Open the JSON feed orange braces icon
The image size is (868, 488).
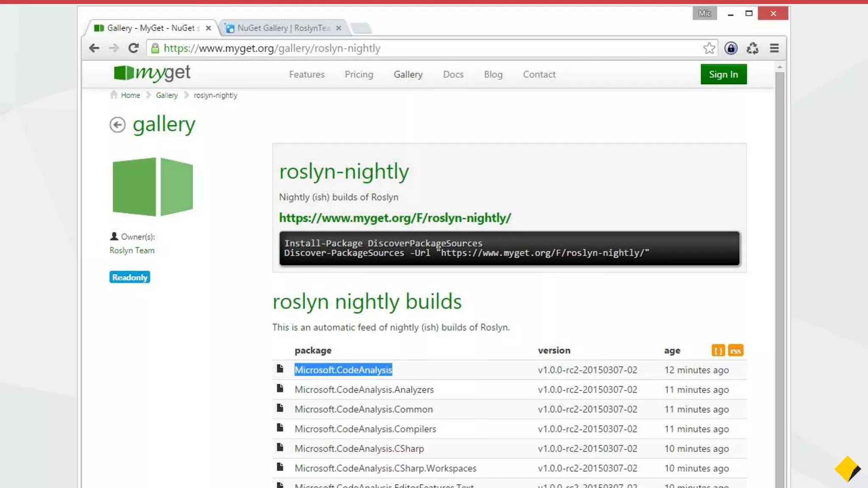[x=718, y=350]
